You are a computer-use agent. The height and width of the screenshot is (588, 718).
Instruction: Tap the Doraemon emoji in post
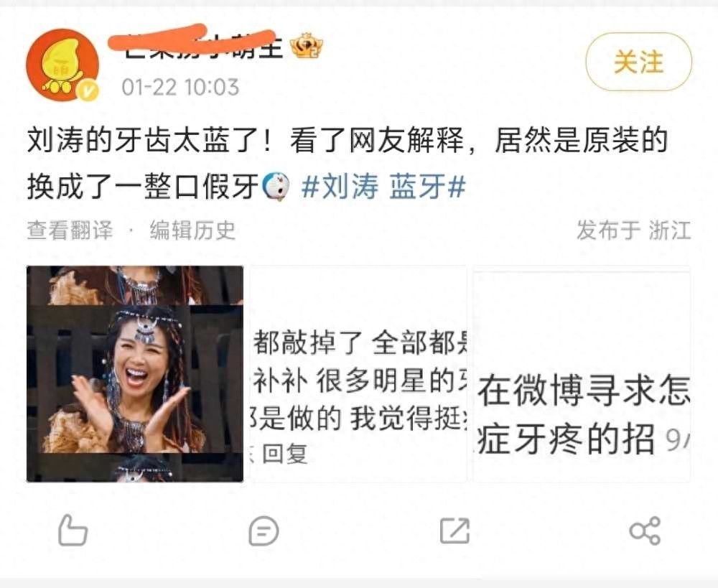tap(276, 187)
